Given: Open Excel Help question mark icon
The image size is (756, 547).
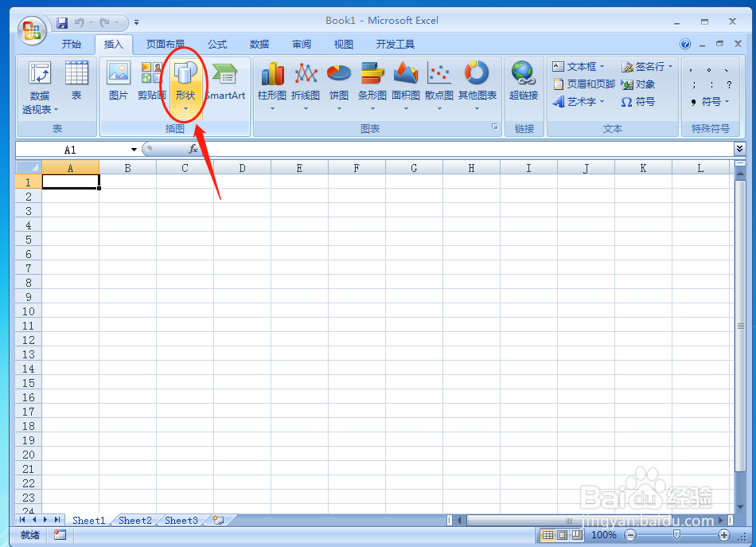Looking at the screenshot, I should pyautogui.click(x=685, y=44).
